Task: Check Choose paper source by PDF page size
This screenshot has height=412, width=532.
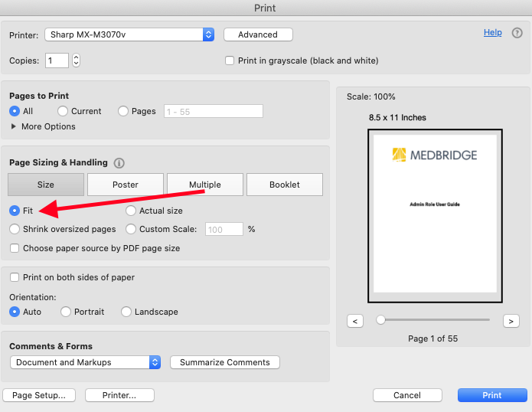Action: (15, 248)
